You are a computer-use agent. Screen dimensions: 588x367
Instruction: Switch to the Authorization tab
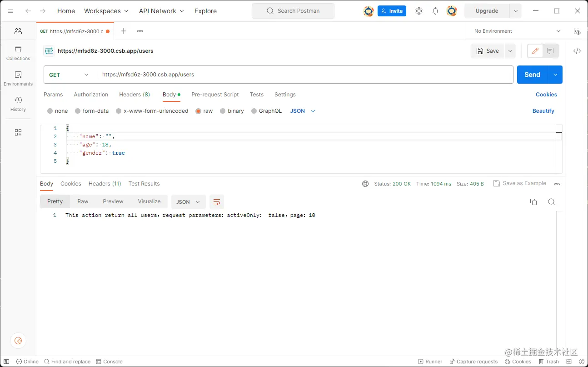click(91, 95)
